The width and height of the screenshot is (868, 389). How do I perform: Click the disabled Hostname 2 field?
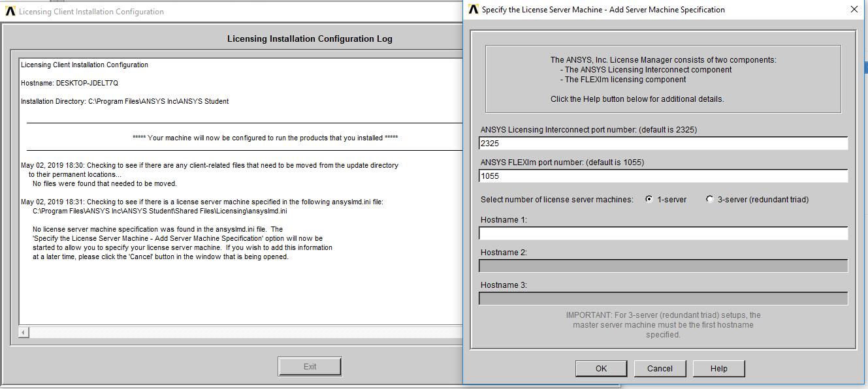pos(663,266)
